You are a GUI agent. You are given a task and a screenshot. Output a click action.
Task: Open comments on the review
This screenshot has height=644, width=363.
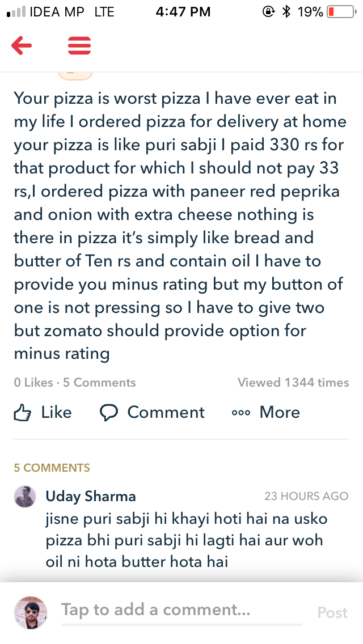click(x=152, y=412)
